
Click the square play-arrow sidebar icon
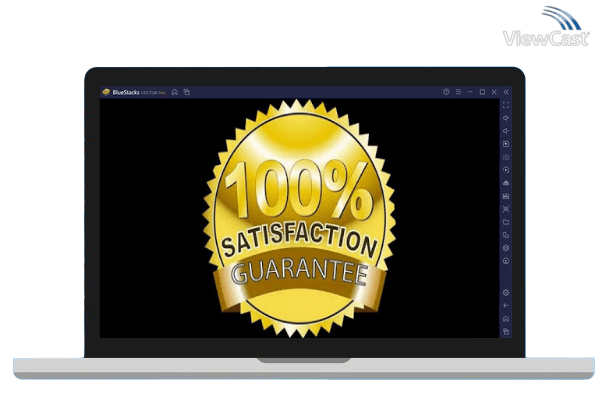(506, 144)
